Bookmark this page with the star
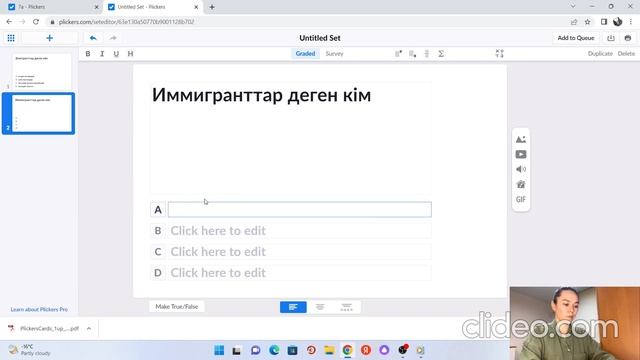640x360 pixels. pos(587,22)
